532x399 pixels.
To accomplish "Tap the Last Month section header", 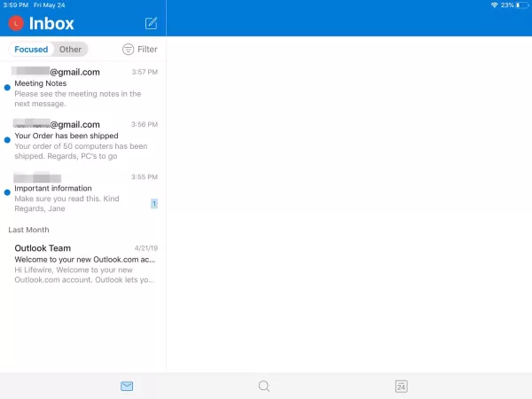I will pyautogui.click(x=29, y=230).
